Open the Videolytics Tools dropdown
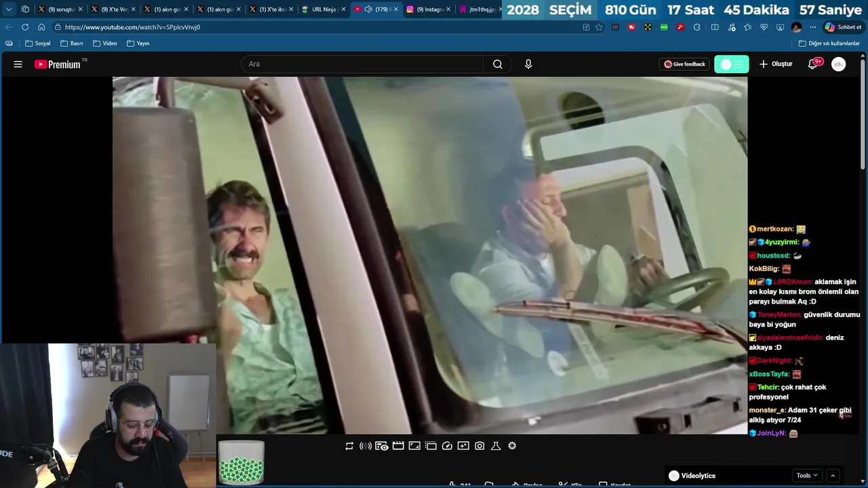The height and width of the screenshot is (488, 868). tap(807, 476)
